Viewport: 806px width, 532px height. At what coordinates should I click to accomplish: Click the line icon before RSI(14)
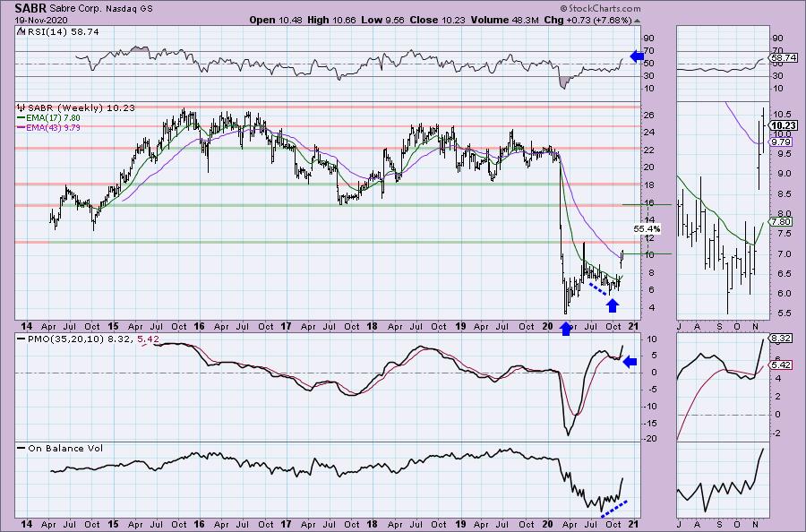point(21,31)
